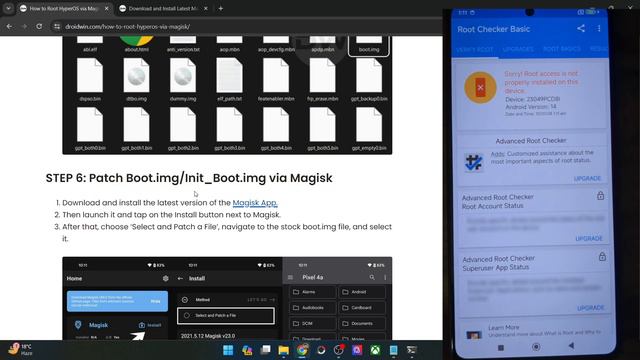This screenshot has height=360, width=640.
Task: Open a new browser tab
Action: click(x=220, y=8)
